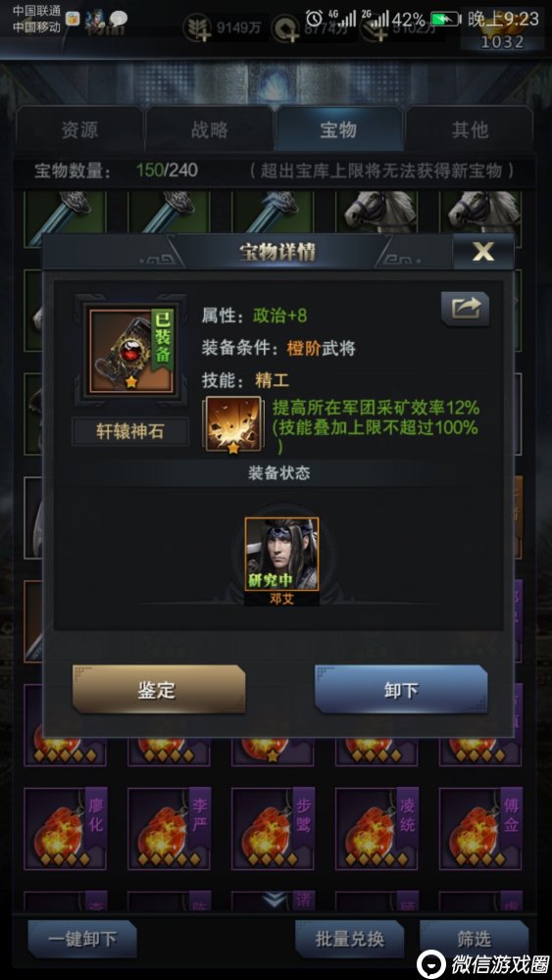The height and width of the screenshot is (980, 552).
Task: Open the 筛选 filter
Action: pos(474,939)
